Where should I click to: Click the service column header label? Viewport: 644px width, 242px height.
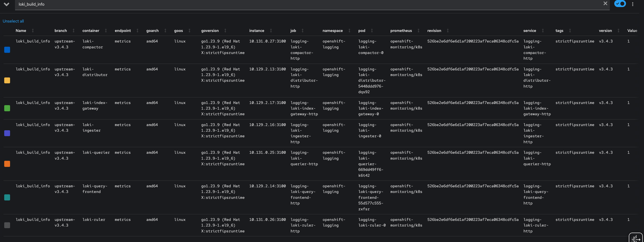(529, 31)
